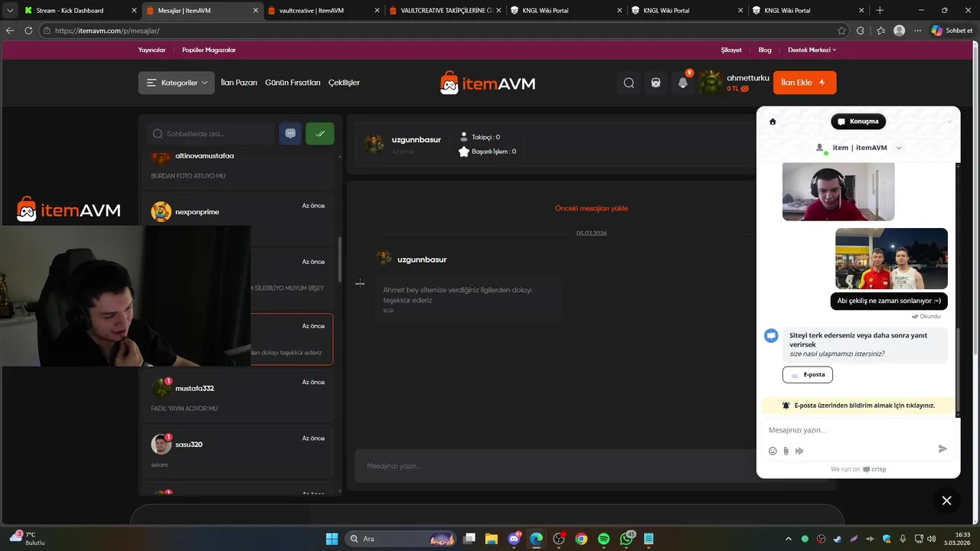The image size is (980, 551).
Task: Switch to Stream - Kick Dashboard tab
Action: (x=78, y=10)
